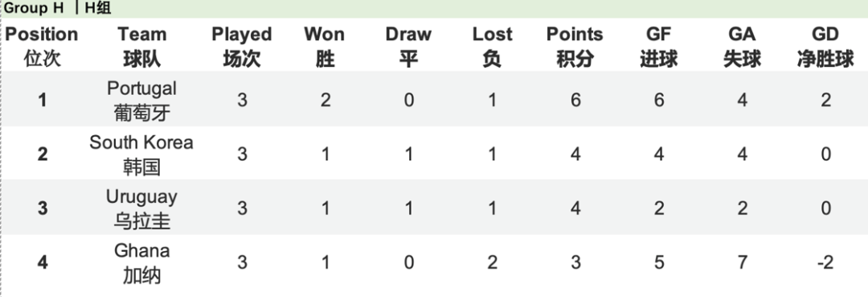Select Ghana's GF value of 5
The height and width of the screenshot is (297, 868).
[659, 262]
